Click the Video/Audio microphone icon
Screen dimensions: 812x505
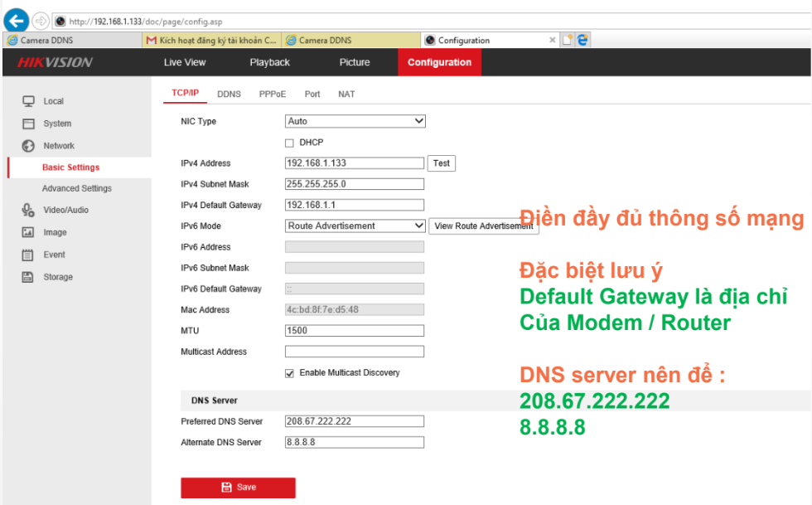[28, 211]
